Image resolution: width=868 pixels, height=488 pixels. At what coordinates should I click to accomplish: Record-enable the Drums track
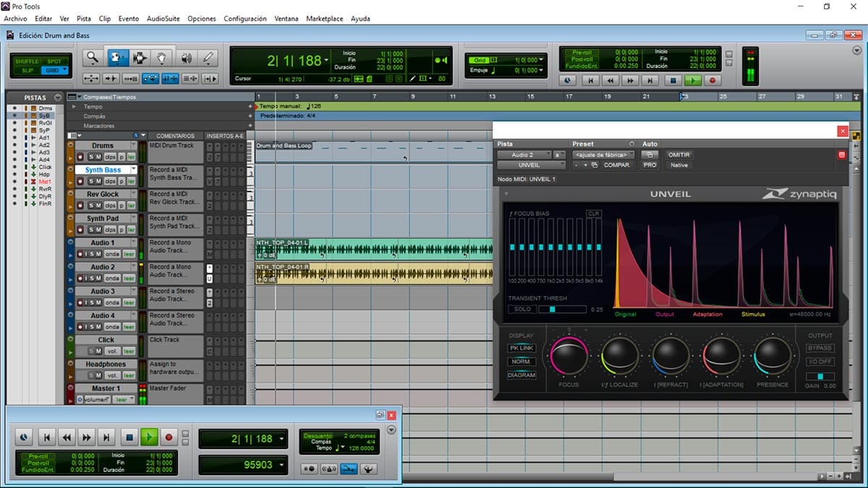click(80, 157)
